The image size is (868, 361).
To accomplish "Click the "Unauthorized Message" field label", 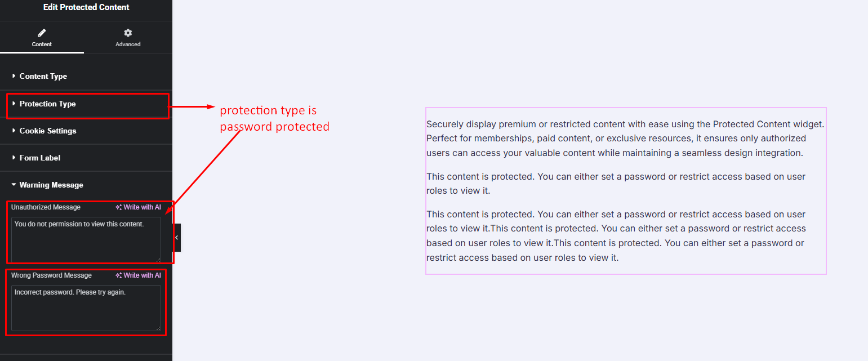I will point(46,207).
